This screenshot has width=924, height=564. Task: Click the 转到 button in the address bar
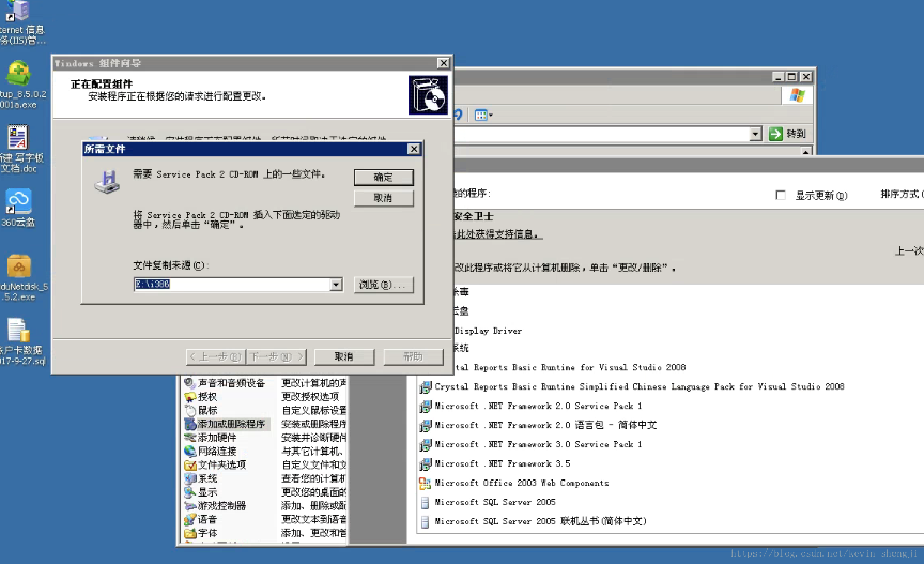tap(787, 134)
